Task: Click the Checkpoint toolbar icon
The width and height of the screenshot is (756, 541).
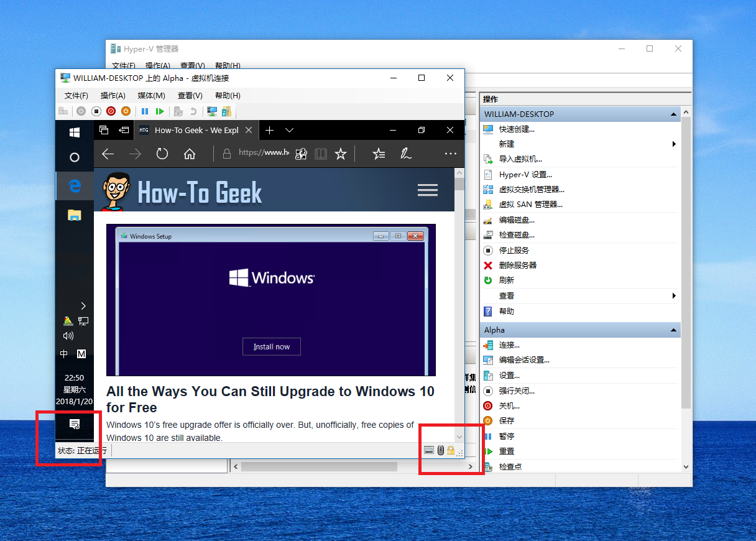Action: tap(178, 111)
